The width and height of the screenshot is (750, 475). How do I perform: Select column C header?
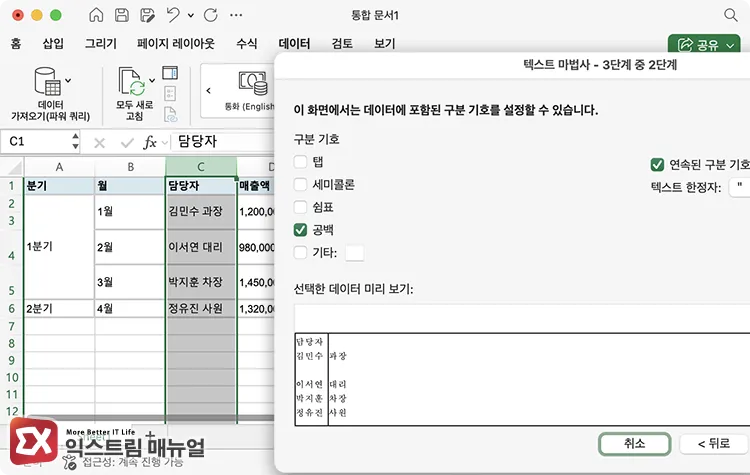(201, 167)
